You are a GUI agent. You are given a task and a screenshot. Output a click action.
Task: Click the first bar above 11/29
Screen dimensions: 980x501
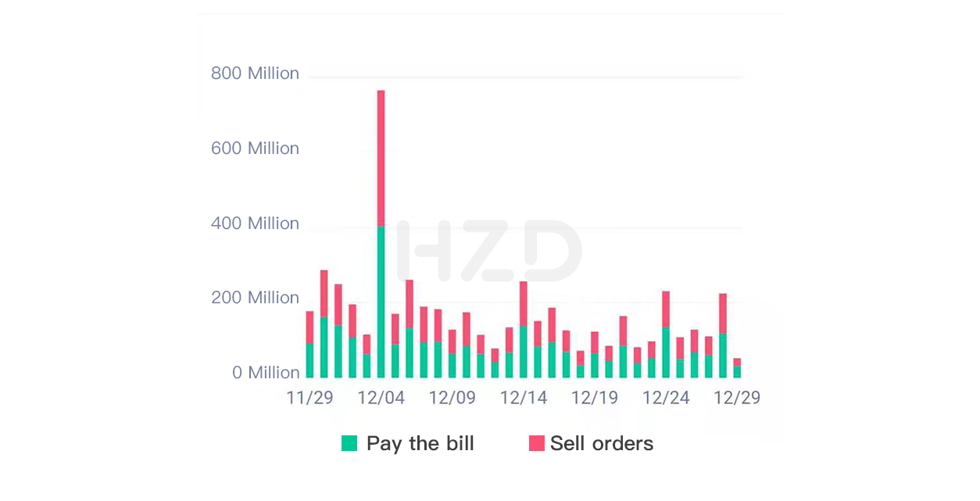[309, 345]
